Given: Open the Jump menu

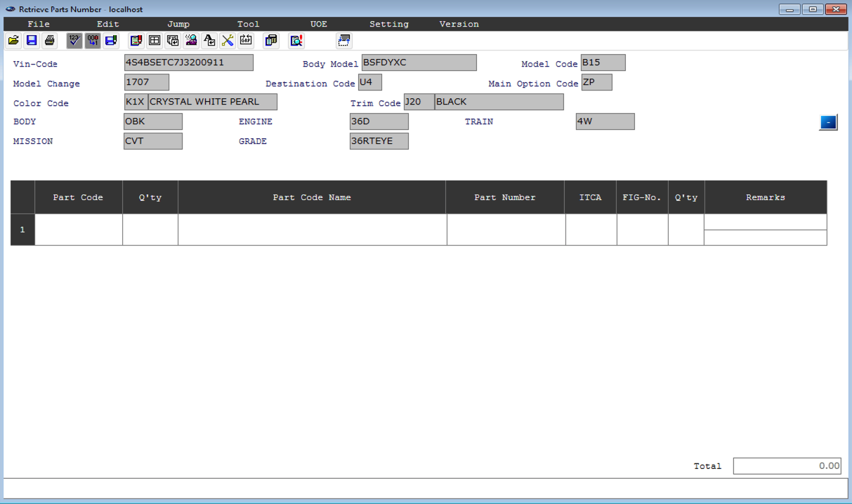Looking at the screenshot, I should coord(178,24).
